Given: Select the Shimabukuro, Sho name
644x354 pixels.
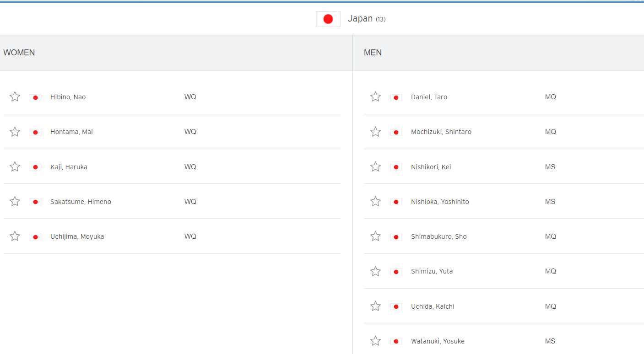Looking at the screenshot, I should (439, 236).
